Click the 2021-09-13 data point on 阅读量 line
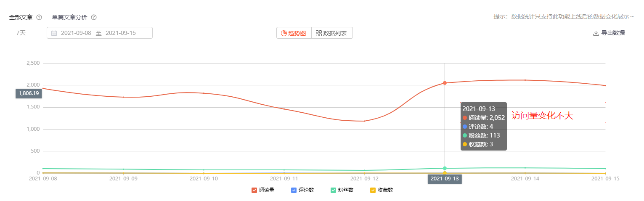 (x=445, y=83)
